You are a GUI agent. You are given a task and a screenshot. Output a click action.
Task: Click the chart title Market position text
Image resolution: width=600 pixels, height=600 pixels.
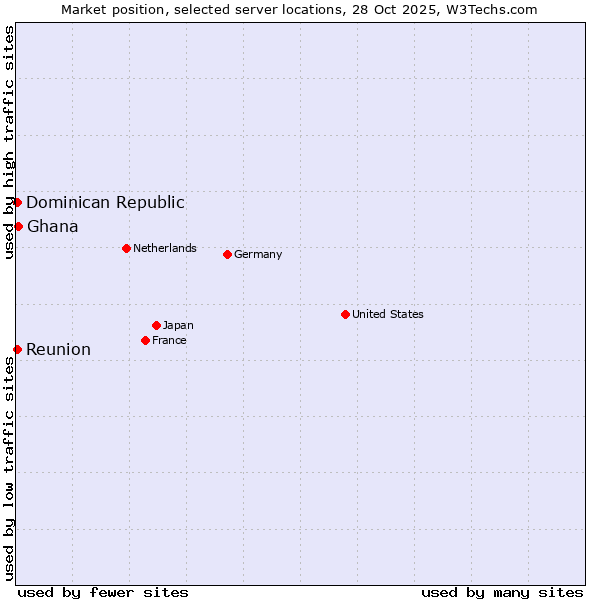pos(299,9)
